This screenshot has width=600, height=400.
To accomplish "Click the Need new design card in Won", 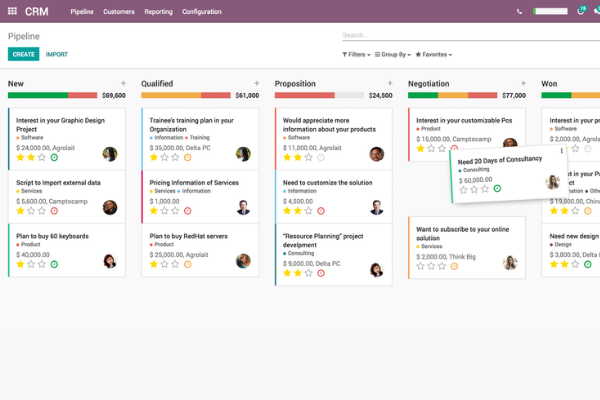I will [571, 250].
